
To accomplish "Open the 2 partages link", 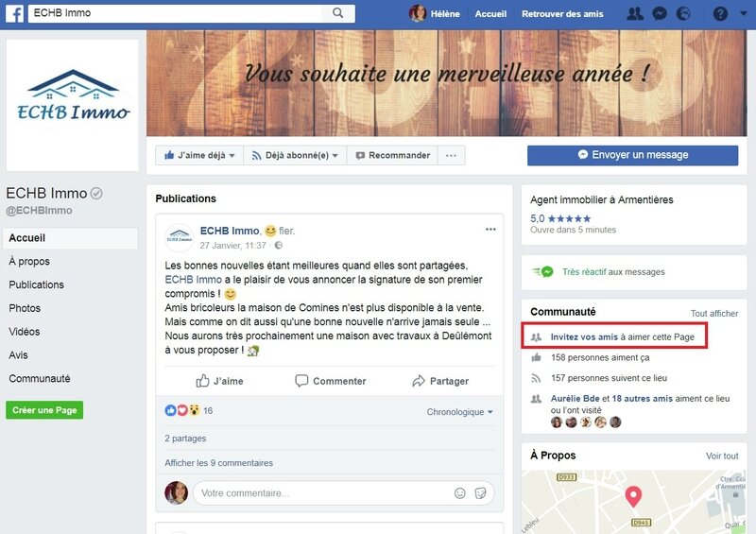I will click(x=185, y=439).
